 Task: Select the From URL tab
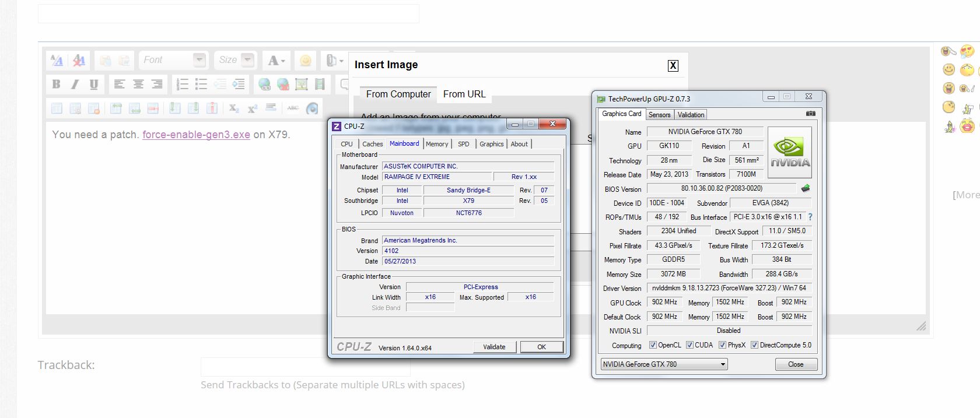point(464,94)
